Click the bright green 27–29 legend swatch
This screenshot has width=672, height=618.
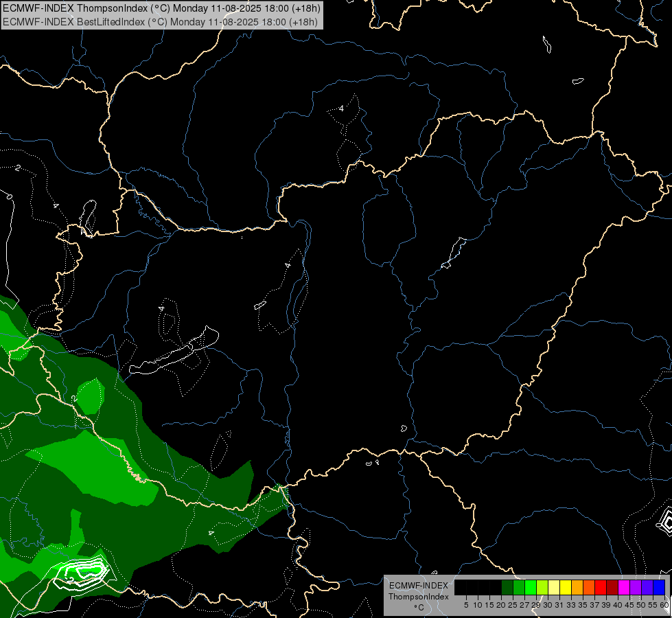pyautogui.click(x=530, y=587)
